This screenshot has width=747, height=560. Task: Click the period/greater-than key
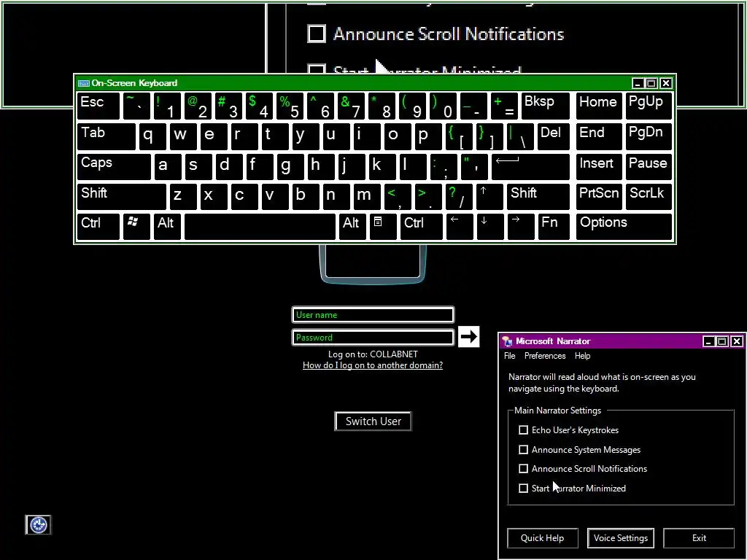point(427,196)
